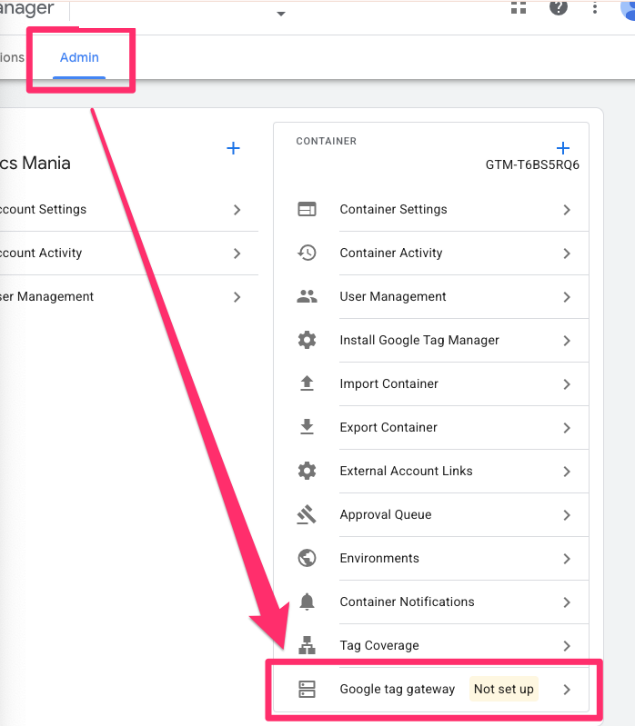The height and width of the screenshot is (726, 635).
Task: Open Google apps grid icon
Action: tap(518, 7)
